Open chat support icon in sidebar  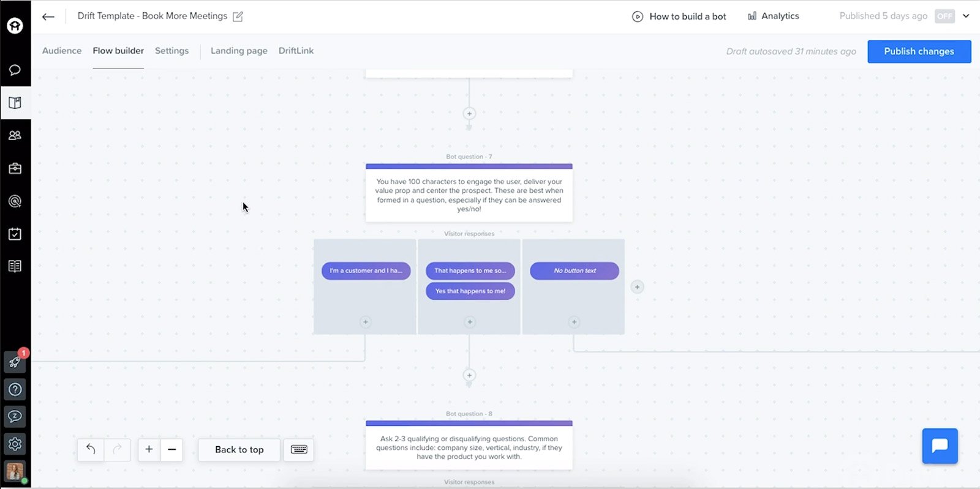(x=15, y=417)
